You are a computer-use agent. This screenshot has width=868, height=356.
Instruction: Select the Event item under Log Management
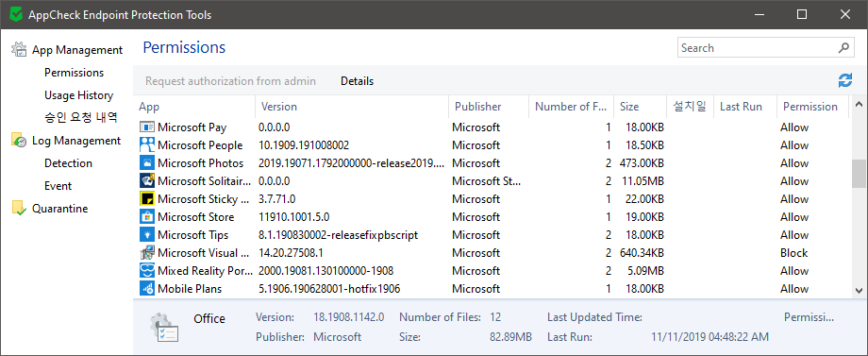[x=58, y=186]
